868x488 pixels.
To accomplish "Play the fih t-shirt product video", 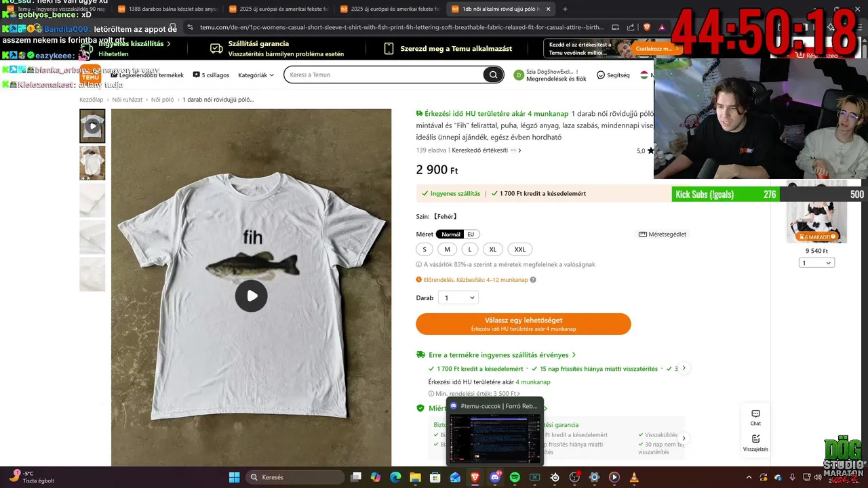I will tap(252, 296).
